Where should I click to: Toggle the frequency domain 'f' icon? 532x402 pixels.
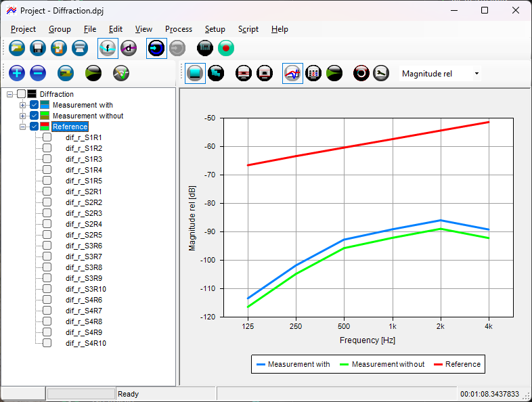point(108,48)
